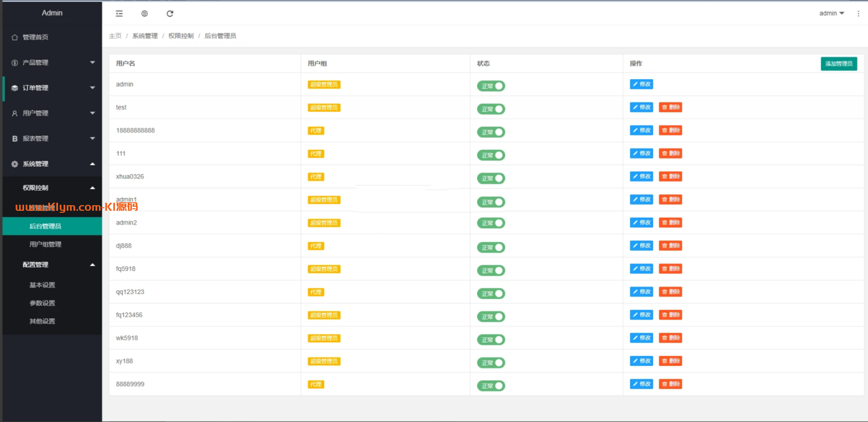The width and height of the screenshot is (868, 422).
Task: Open the admin account dropdown
Action: (831, 13)
